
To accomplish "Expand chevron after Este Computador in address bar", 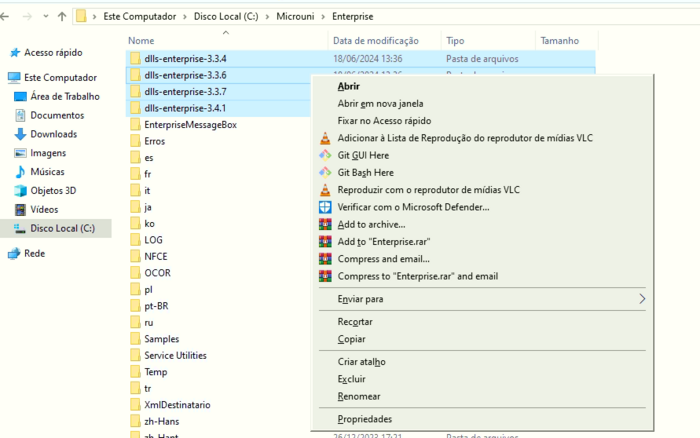I will pyautogui.click(x=185, y=17).
